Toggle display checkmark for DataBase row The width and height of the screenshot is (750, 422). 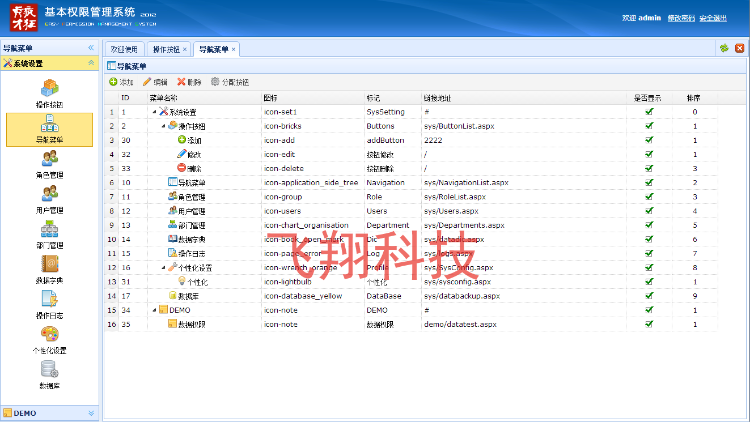click(649, 296)
